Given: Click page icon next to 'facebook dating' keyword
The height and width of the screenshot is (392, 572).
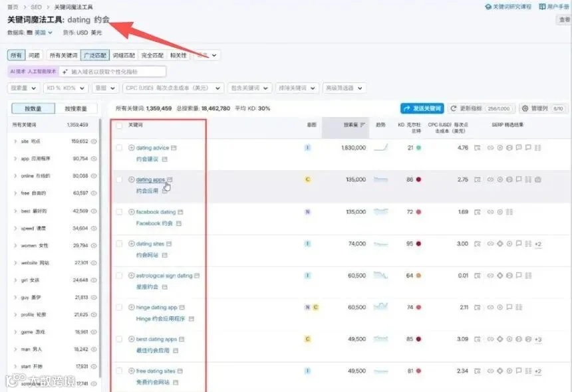Looking at the screenshot, I should coord(180,212).
